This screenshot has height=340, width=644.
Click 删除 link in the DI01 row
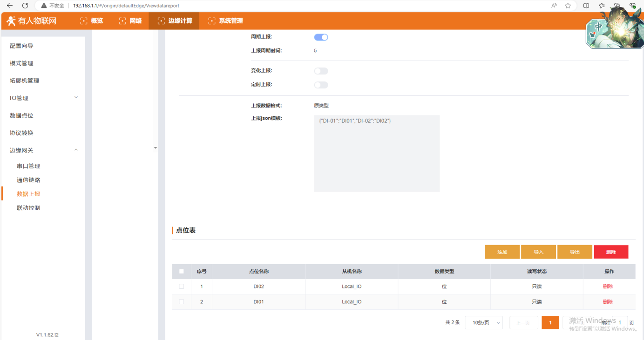(x=608, y=302)
